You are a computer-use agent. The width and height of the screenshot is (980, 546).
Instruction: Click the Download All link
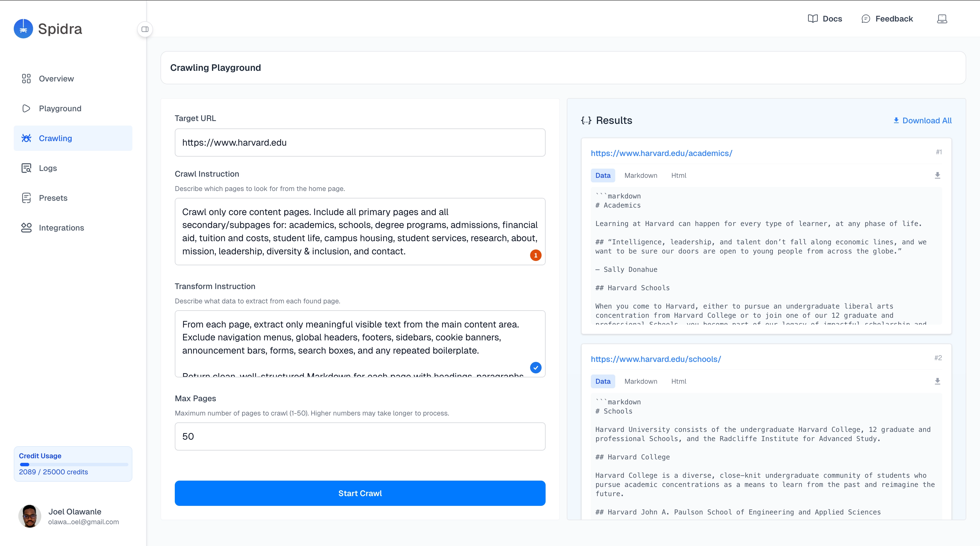coord(923,121)
